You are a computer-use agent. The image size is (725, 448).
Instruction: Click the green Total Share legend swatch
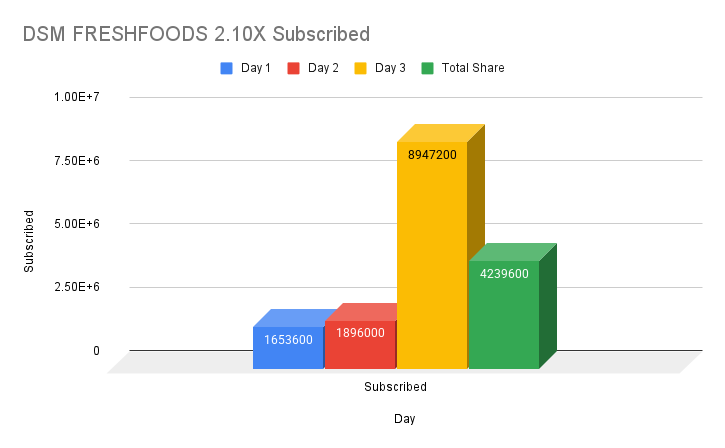pyautogui.click(x=428, y=68)
